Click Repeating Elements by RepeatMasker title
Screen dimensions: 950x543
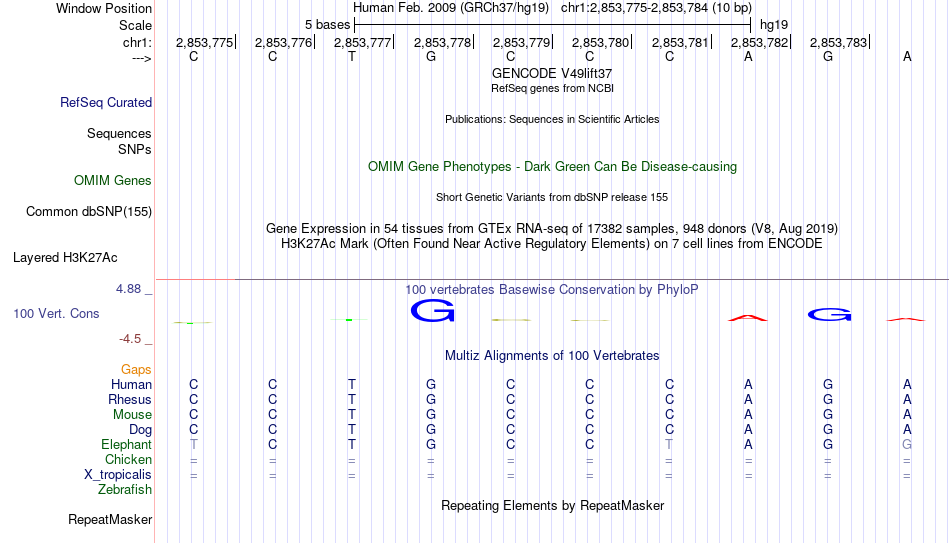(552, 505)
